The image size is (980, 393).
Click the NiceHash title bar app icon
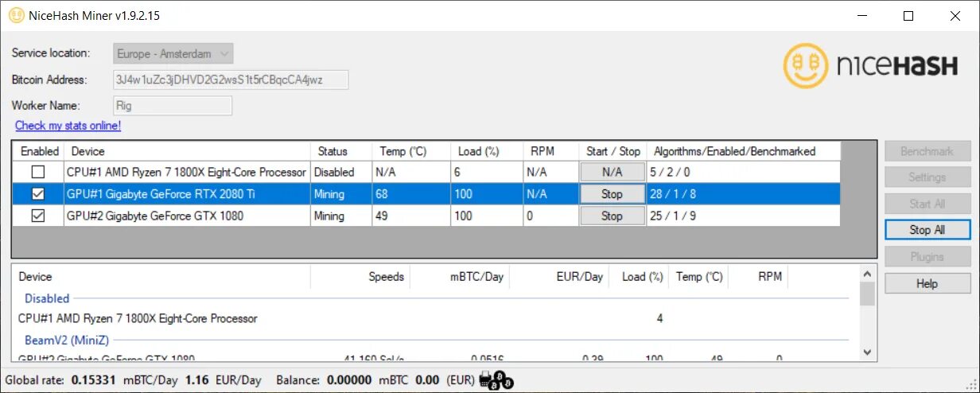(16, 16)
